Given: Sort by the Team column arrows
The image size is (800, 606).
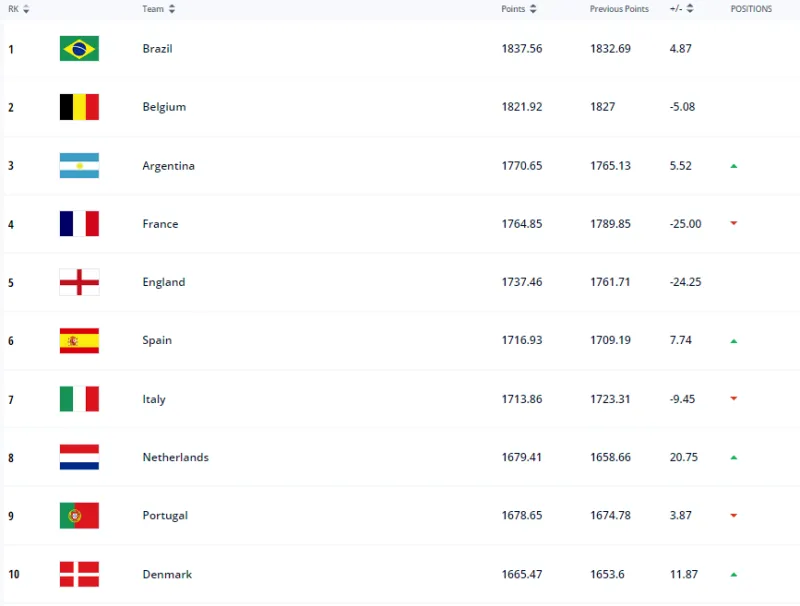Looking at the screenshot, I should coord(172,9).
